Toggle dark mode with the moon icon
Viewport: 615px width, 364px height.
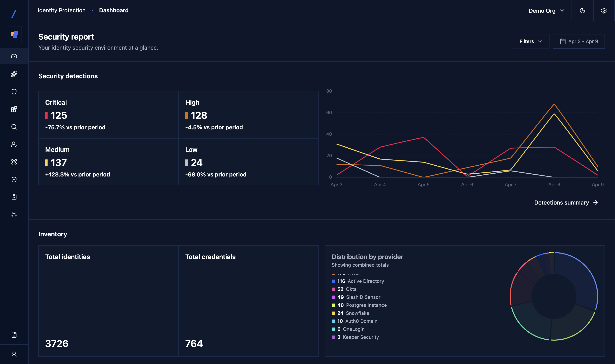[582, 10]
